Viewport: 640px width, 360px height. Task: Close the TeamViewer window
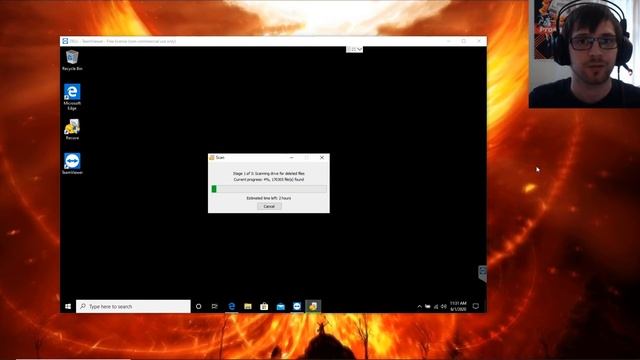click(x=479, y=41)
